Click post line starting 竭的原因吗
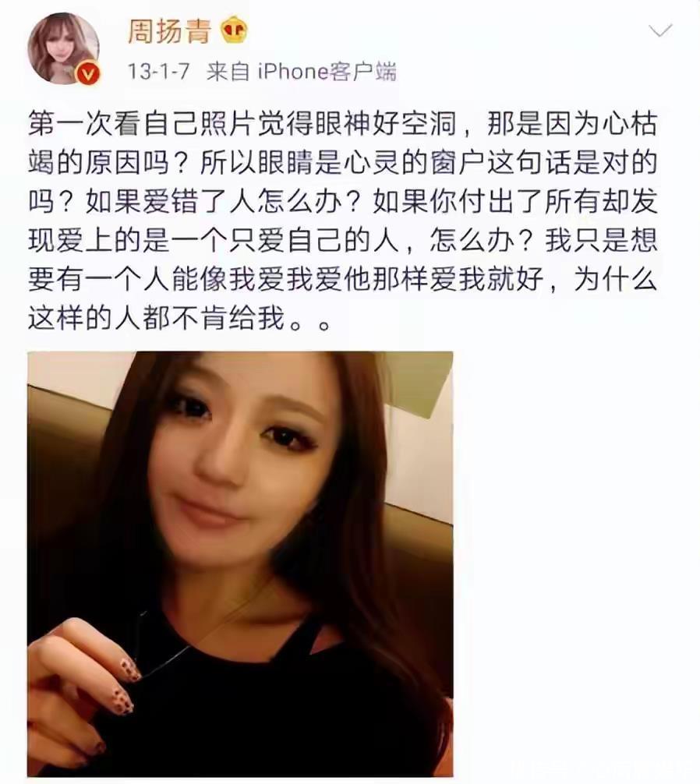This screenshot has width=700, height=784. (x=342, y=163)
